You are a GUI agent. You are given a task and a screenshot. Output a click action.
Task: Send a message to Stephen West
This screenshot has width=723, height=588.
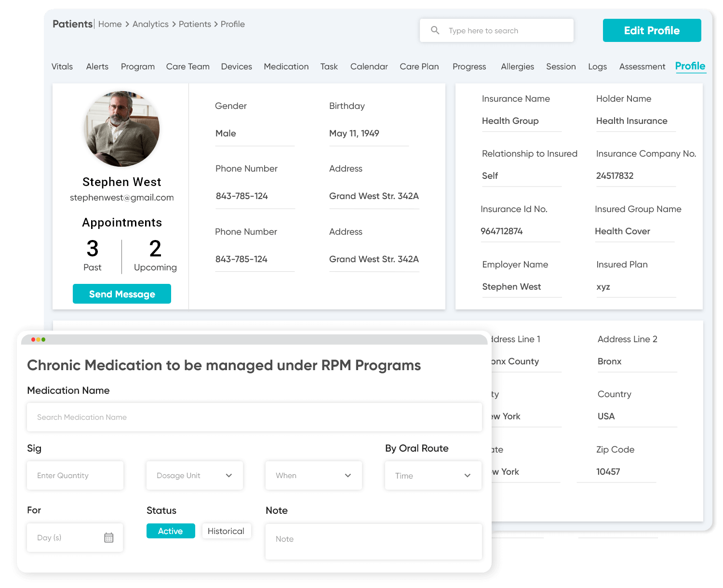click(121, 294)
